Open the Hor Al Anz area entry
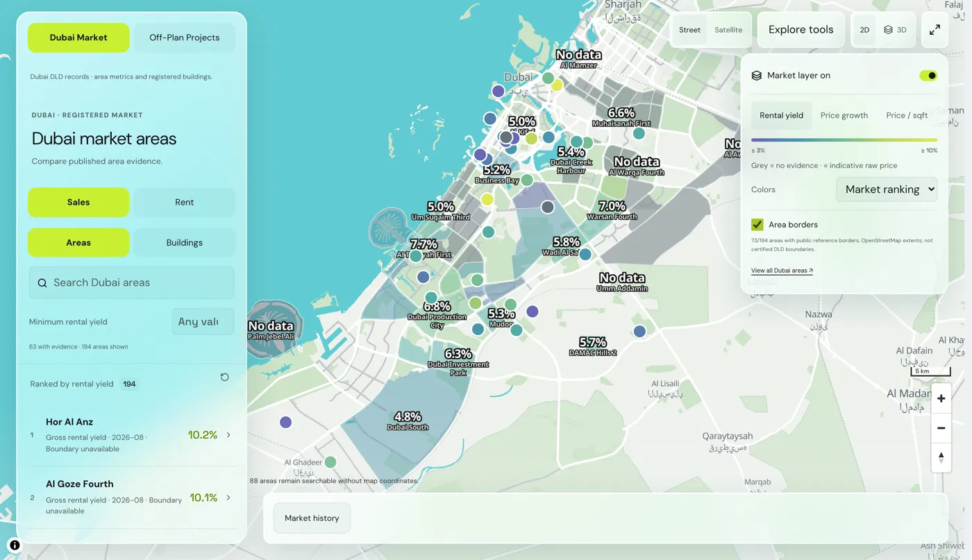 pos(131,435)
